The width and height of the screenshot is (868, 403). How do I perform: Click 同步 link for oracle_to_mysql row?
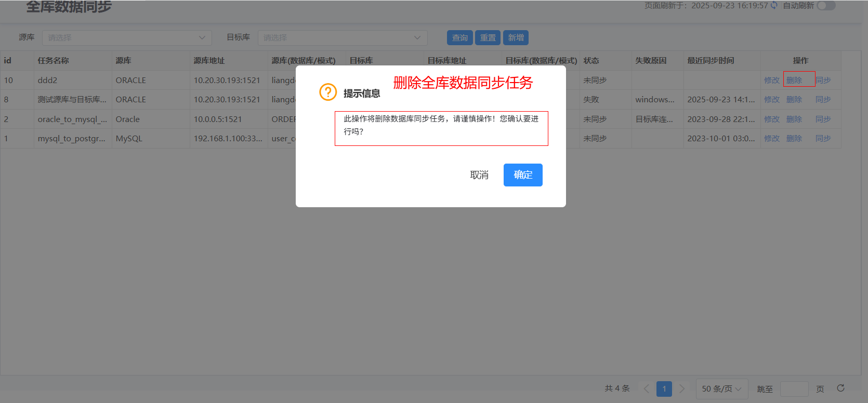pos(823,119)
